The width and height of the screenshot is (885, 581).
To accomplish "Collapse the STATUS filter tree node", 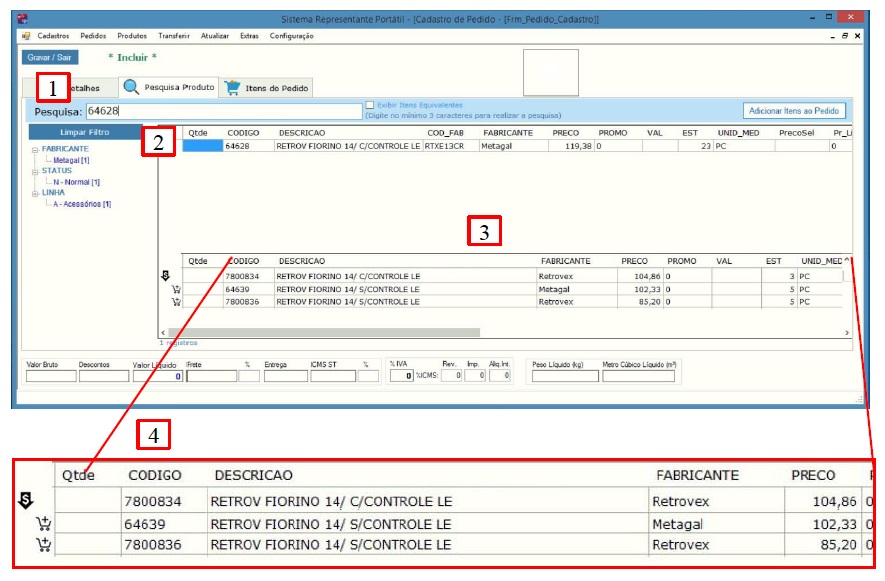I will coord(35,171).
